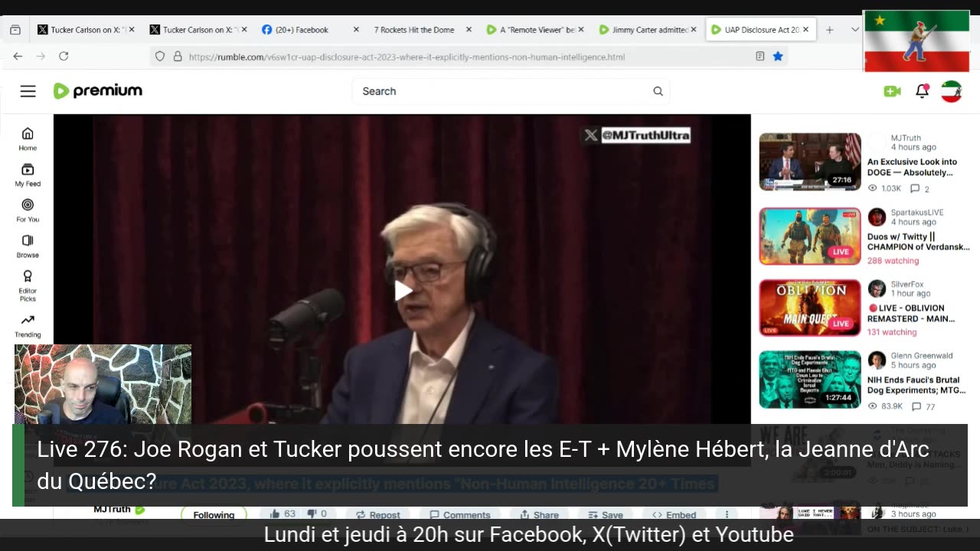The width and height of the screenshot is (980, 551).
Task: Open 'NIH Ends Fauci's Brutal Dog Experiments' title
Action: [916, 385]
